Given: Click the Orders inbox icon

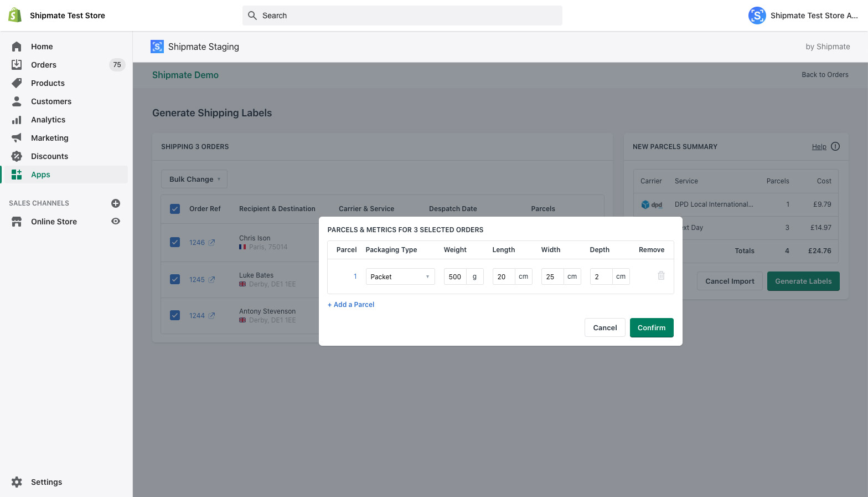Looking at the screenshot, I should [x=17, y=65].
